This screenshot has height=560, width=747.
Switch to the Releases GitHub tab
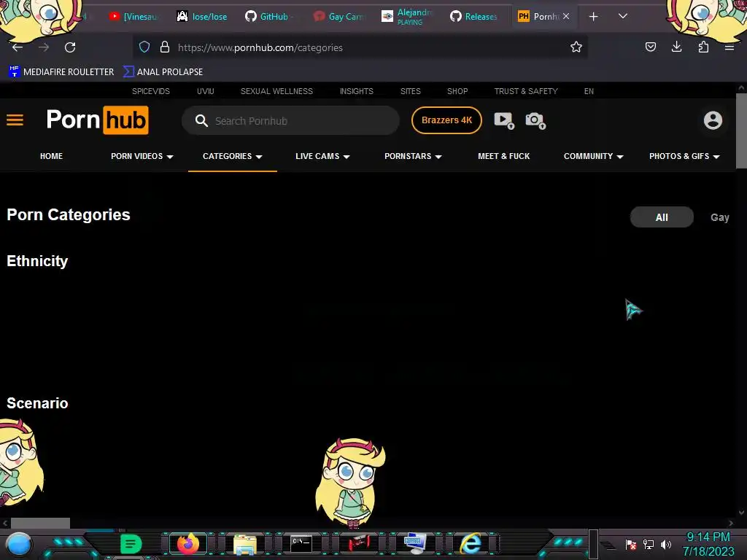(x=474, y=17)
